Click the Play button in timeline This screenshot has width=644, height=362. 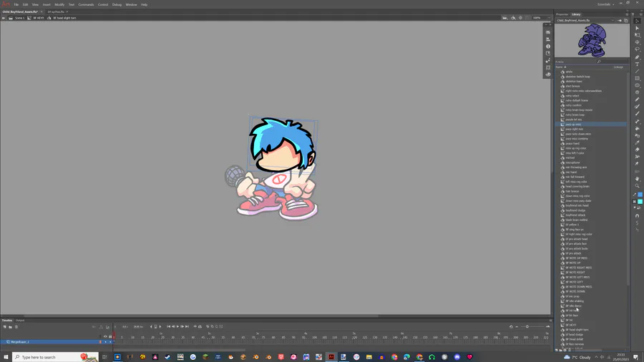click(x=177, y=327)
